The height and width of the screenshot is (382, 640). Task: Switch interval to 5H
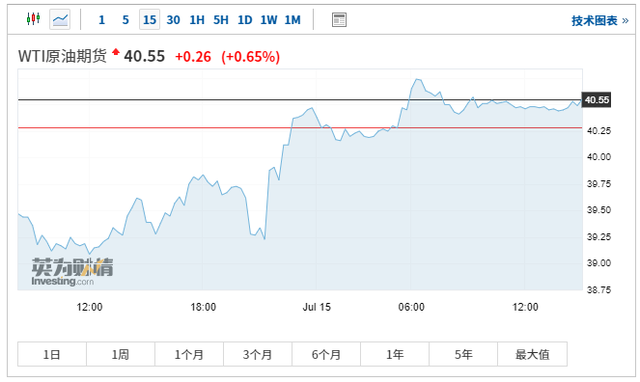pos(221,20)
